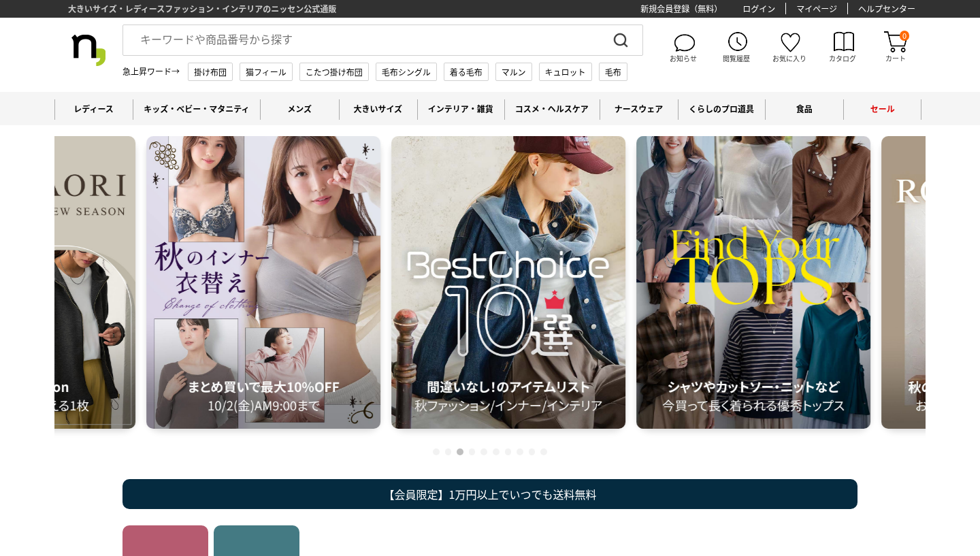Select the trending word tag 毛布

tap(613, 72)
